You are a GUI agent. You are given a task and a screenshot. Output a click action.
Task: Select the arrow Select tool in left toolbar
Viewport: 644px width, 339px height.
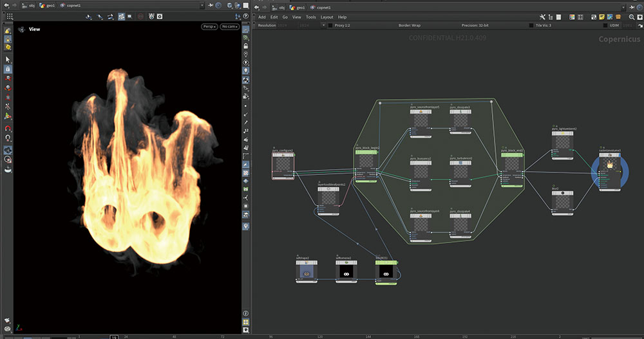[x=7, y=59]
